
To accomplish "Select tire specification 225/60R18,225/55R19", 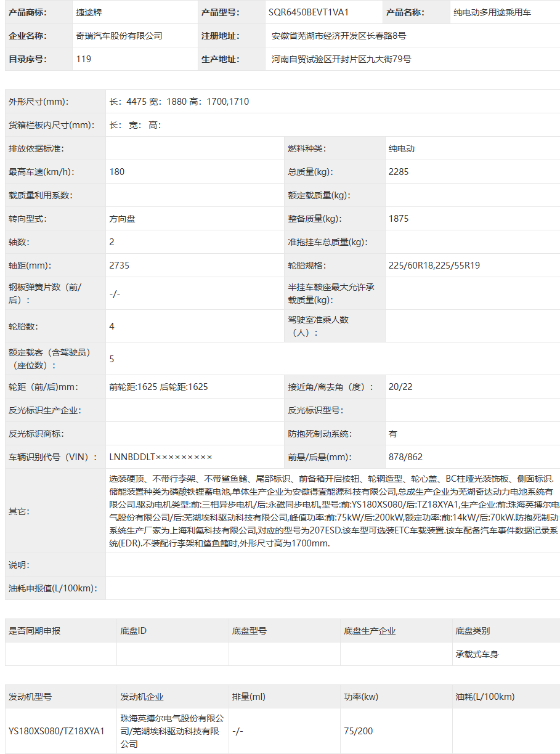I will (434, 266).
